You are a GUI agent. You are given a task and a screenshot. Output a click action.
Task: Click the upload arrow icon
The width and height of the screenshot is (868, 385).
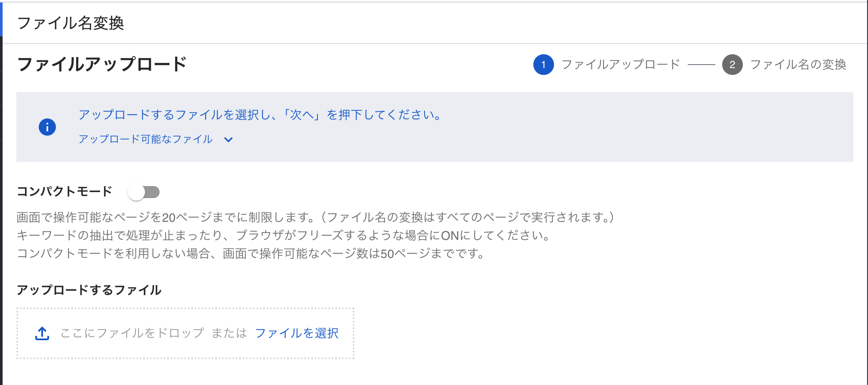[x=42, y=333]
